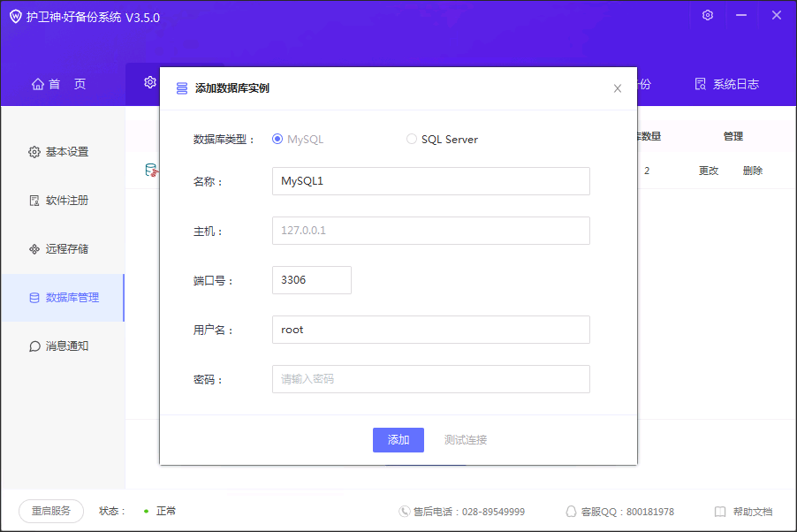Click the 系统日志 log icon
797x532 pixels.
701,84
